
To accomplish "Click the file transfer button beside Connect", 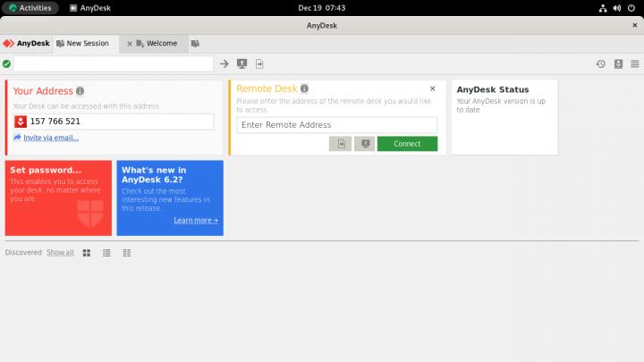I will click(340, 144).
